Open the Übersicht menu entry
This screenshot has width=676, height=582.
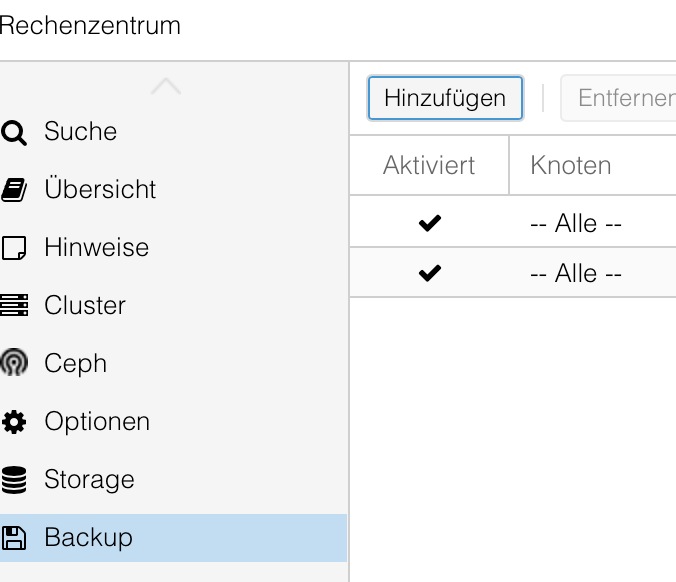(x=100, y=190)
